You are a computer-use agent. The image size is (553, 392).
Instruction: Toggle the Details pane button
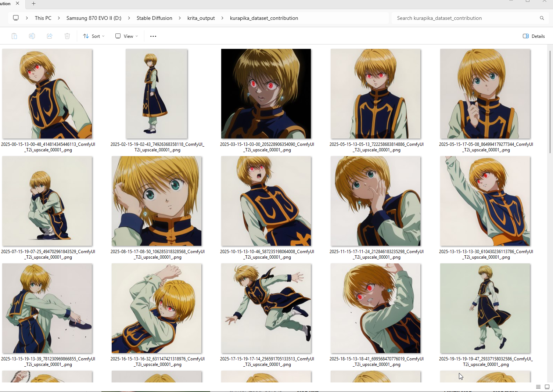(x=534, y=36)
